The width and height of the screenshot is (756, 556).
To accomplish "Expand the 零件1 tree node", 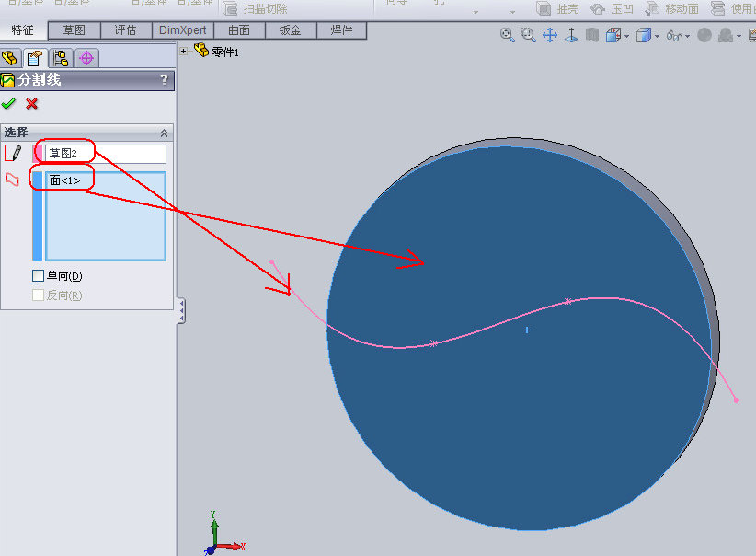I will pyautogui.click(x=183, y=51).
